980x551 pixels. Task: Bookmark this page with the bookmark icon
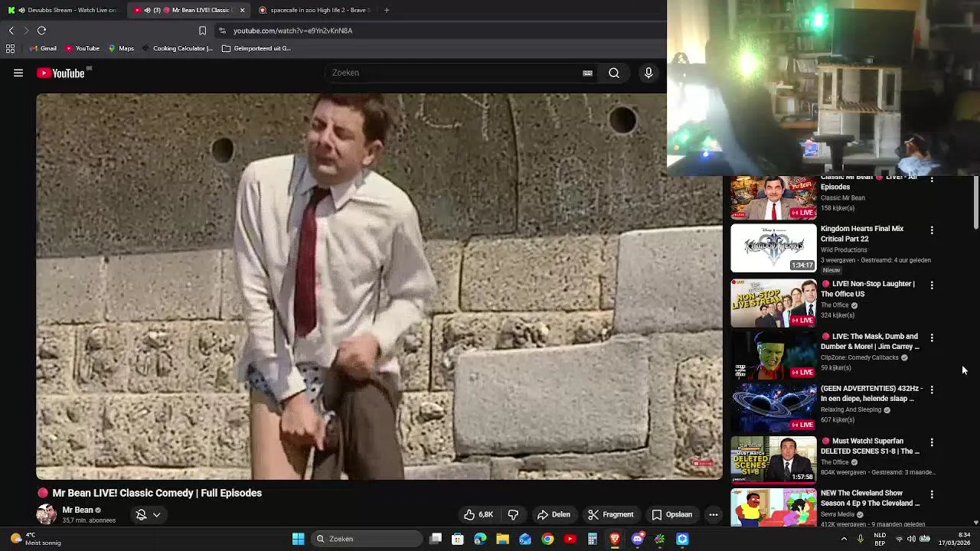pos(202,31)
